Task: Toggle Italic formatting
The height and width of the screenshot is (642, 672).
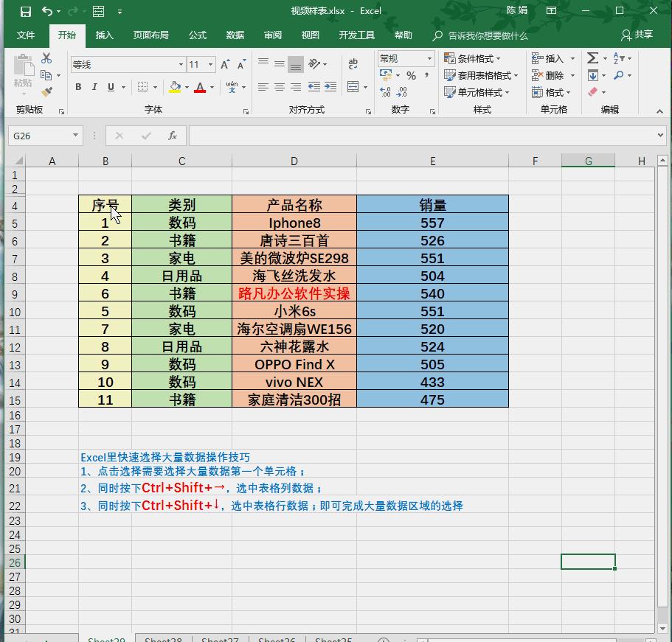Action: 93,87
